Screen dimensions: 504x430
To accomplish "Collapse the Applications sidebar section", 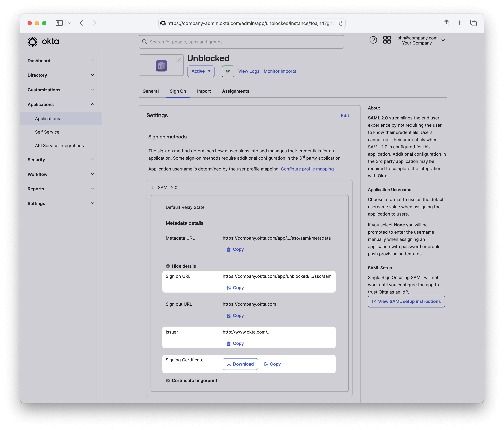I will (61, 104).
